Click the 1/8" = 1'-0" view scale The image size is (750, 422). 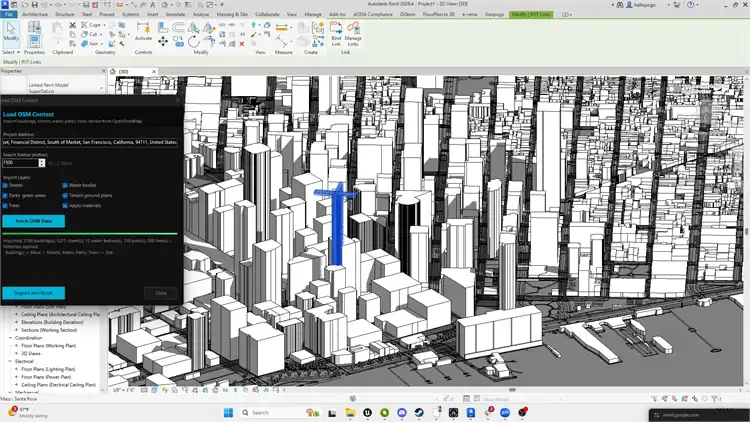124,390
